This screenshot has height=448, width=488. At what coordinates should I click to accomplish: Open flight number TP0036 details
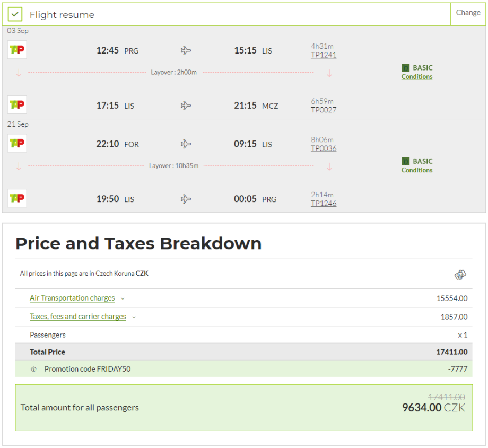(324, 148)
